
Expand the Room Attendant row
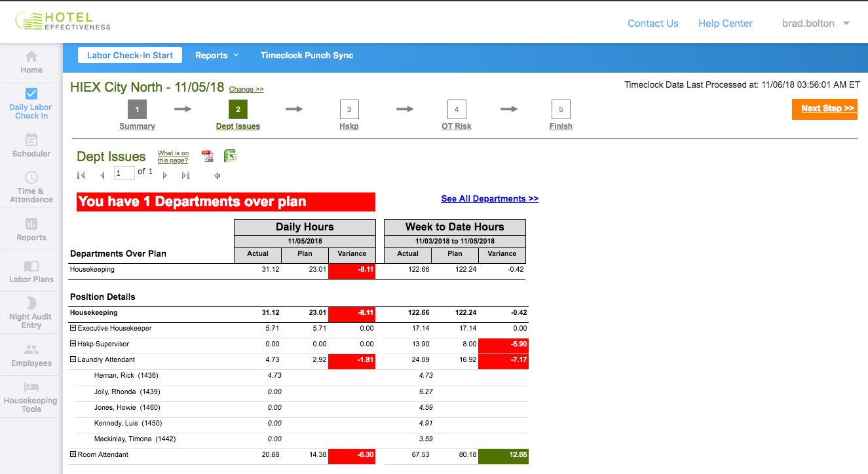coord(73,454)
